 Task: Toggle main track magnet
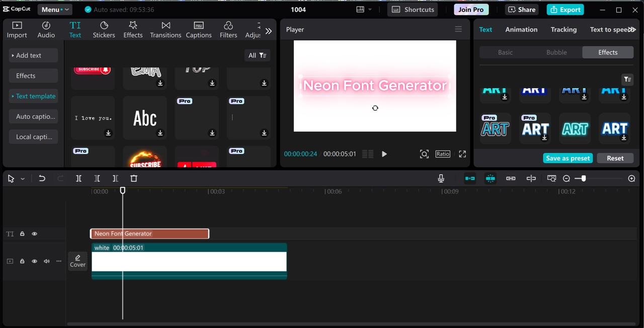[x=470, y=179]
